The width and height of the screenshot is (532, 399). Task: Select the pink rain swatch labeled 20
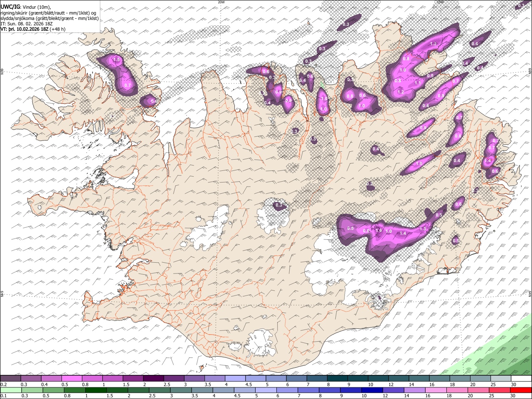(x=478, y=390)
